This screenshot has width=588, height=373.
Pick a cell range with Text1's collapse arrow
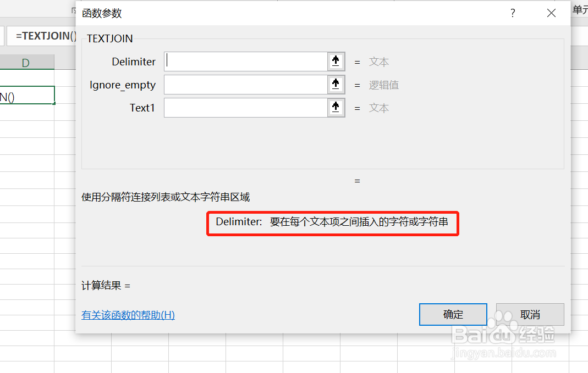point(336,108)
